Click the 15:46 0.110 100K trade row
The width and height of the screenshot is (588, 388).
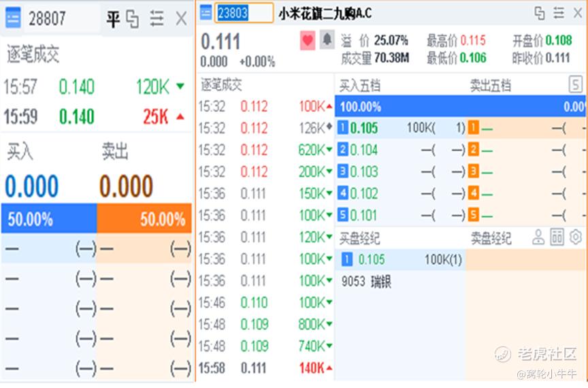(265, 302)
